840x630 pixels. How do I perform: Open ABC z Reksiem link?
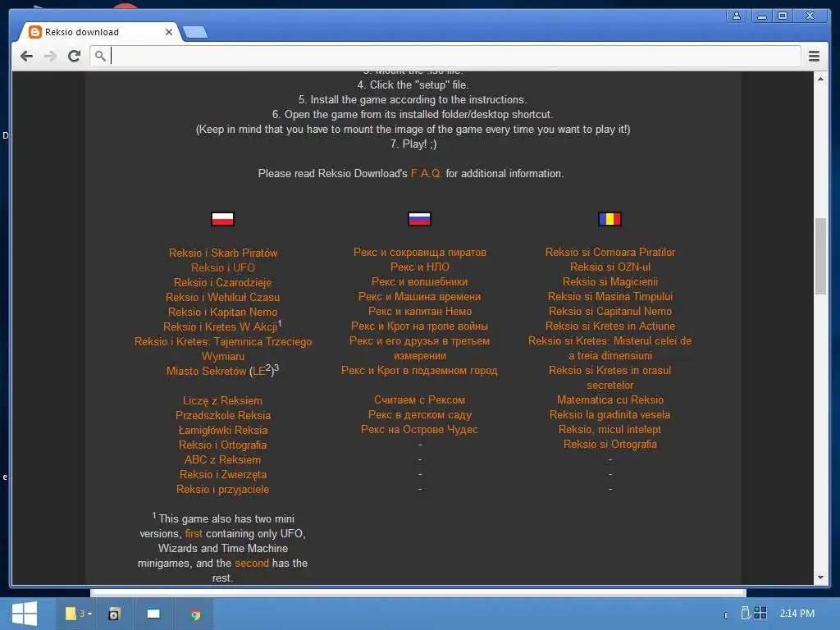(223, 459)
